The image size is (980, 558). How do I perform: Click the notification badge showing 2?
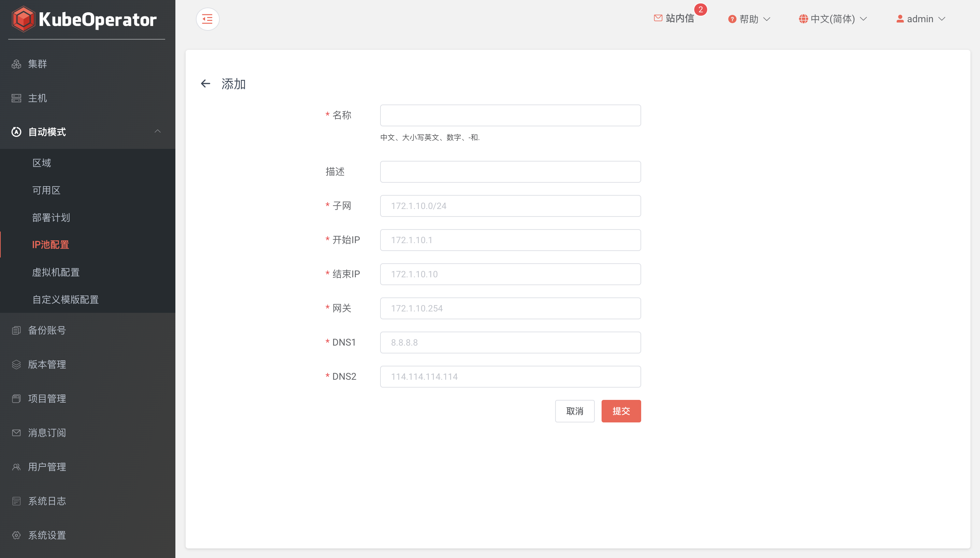coord(700,10)
